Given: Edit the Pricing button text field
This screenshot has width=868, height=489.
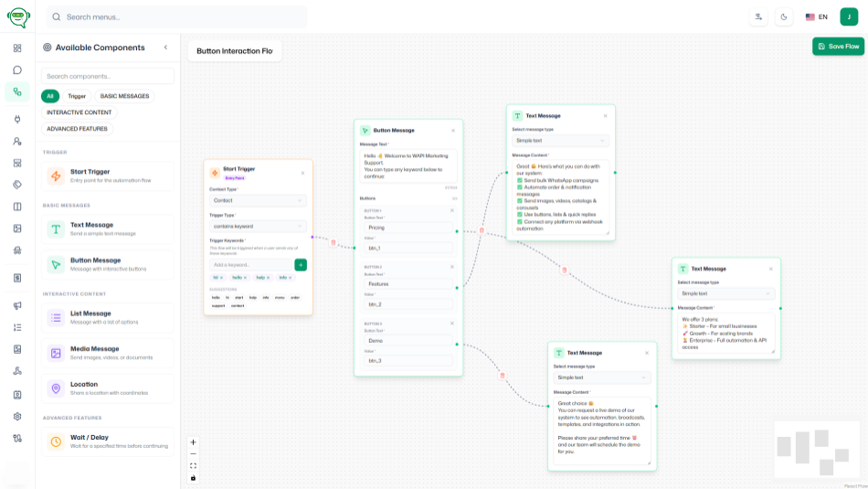Looking at the screenshot, I should [408, 228].
